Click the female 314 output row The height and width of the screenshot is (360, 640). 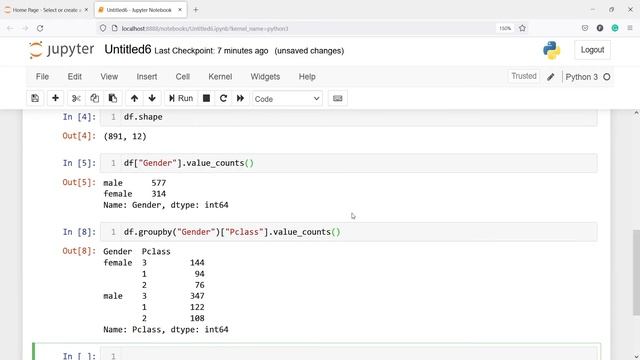pos(135,194)
